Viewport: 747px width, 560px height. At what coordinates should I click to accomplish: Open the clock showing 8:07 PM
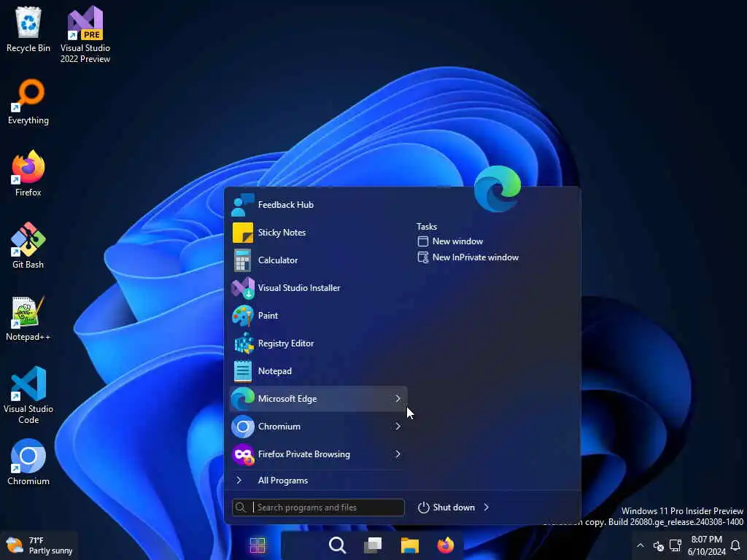tap(706, 545)
